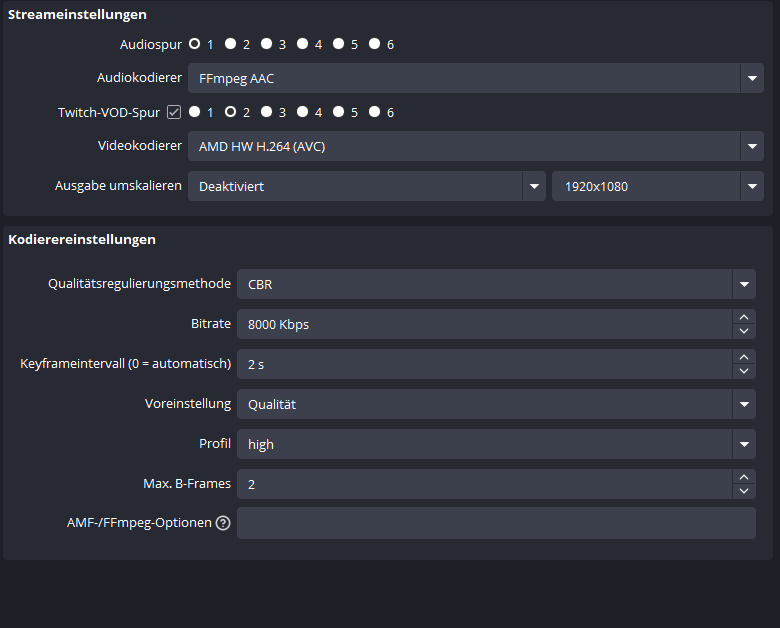Select Twitch-VOD-Spur track 5 radio button

coord(338,112)
